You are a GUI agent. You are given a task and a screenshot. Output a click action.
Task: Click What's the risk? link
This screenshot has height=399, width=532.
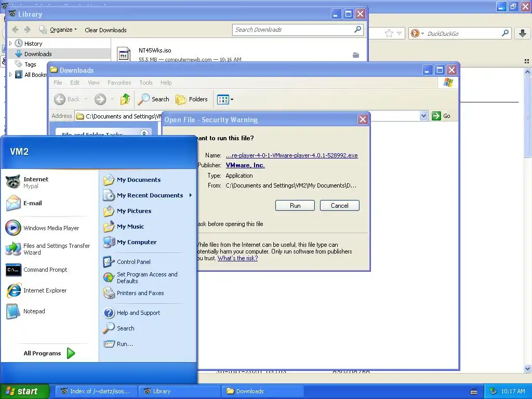(x=237, y=258)
